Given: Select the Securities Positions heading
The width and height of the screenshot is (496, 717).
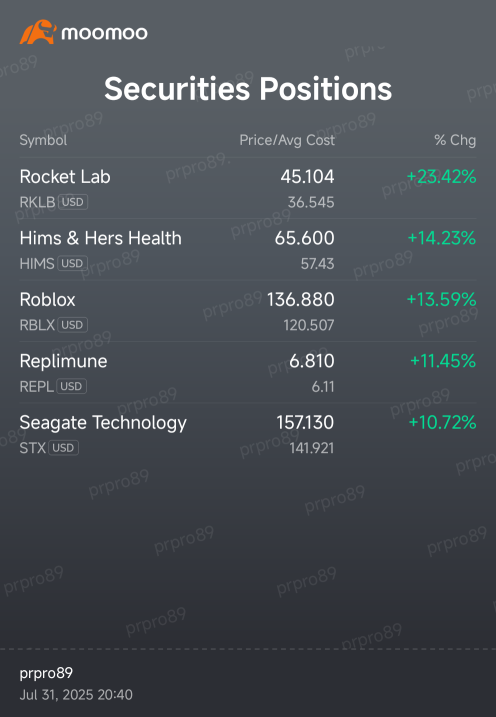Looking at the screenshot, I should click(x=248, y=88).
